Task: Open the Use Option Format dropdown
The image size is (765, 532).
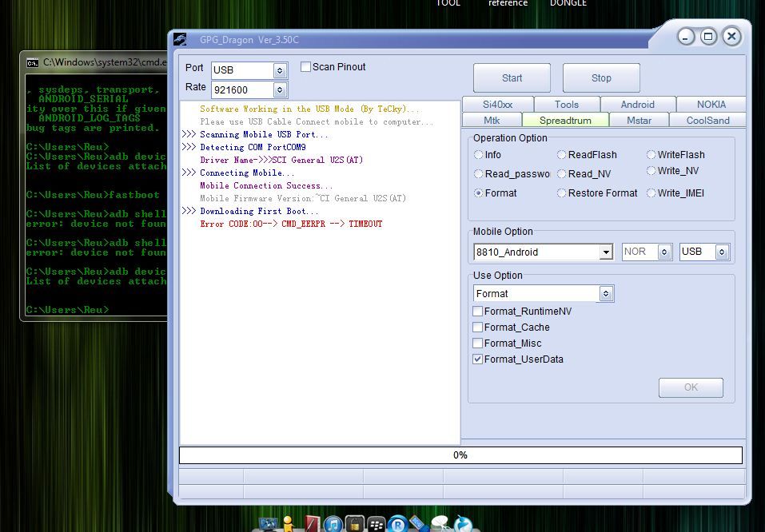Action: pos(606,294)
